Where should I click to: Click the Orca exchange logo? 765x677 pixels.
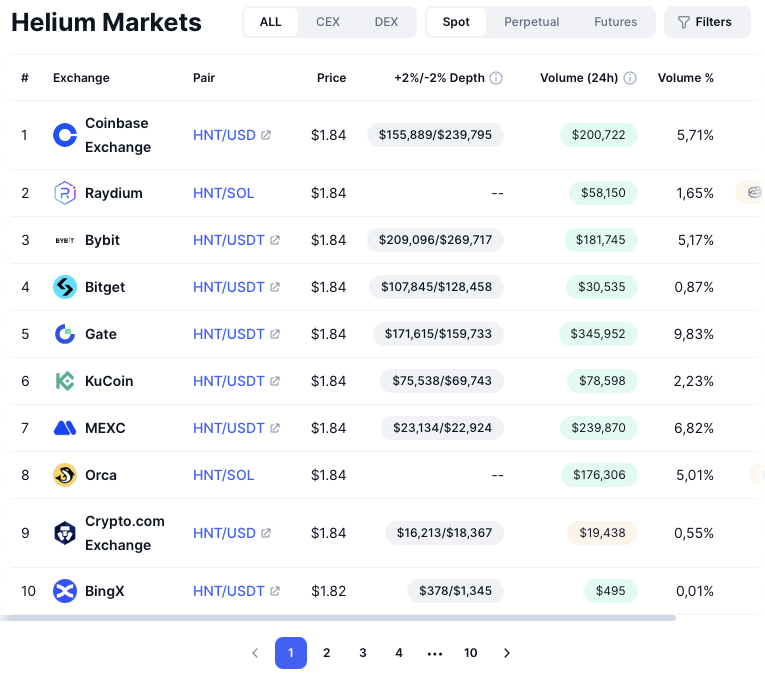point(65,475)
